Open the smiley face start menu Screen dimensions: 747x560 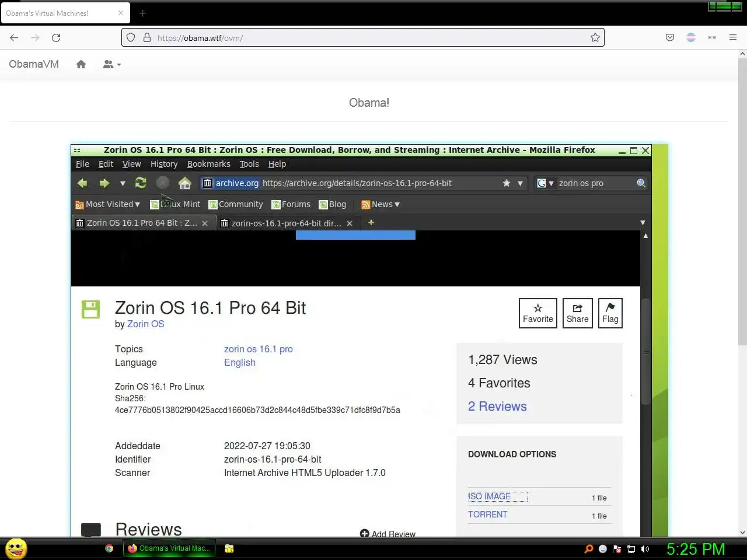(16, 548)
